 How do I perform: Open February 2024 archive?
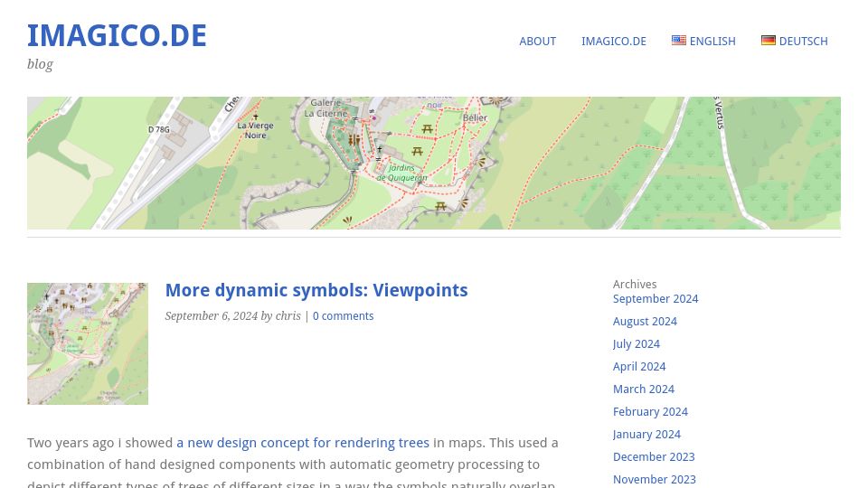(x=650, y=412)
